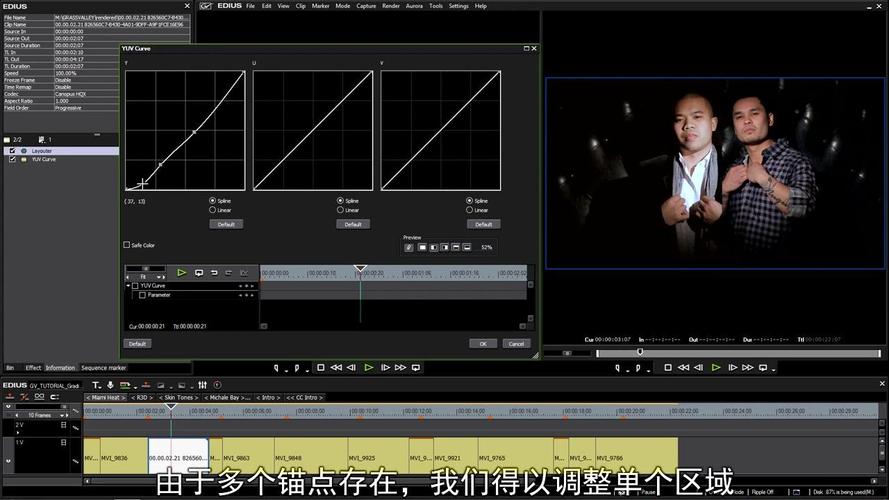The width and height of the screenshot is (889, 500).
Task: Confirm YUV Curve with OK button
Action: tap(483, 344)
